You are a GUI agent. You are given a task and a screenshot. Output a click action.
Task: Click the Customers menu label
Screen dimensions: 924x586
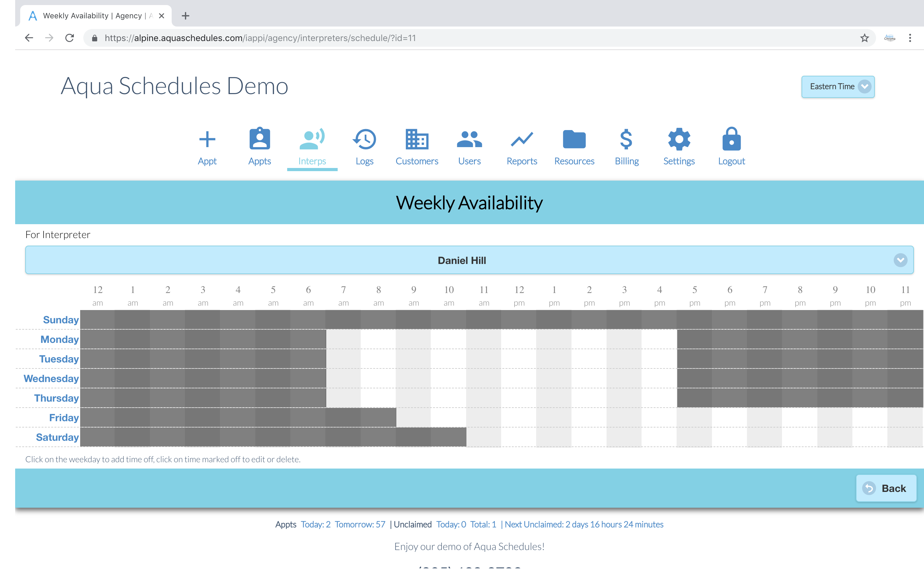tap(417, 161)
